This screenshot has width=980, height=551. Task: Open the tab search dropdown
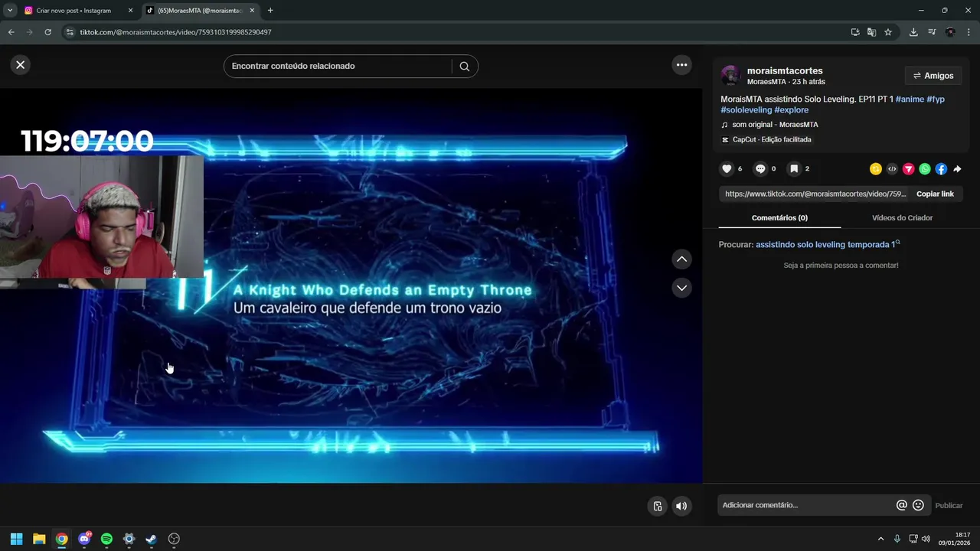click(x=10, y=11)
